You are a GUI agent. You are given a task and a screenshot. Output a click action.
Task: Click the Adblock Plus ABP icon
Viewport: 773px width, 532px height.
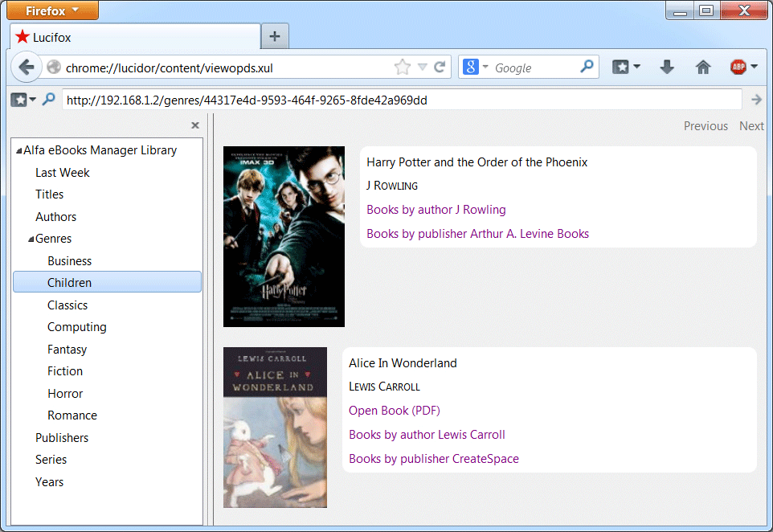pos(738,68)
